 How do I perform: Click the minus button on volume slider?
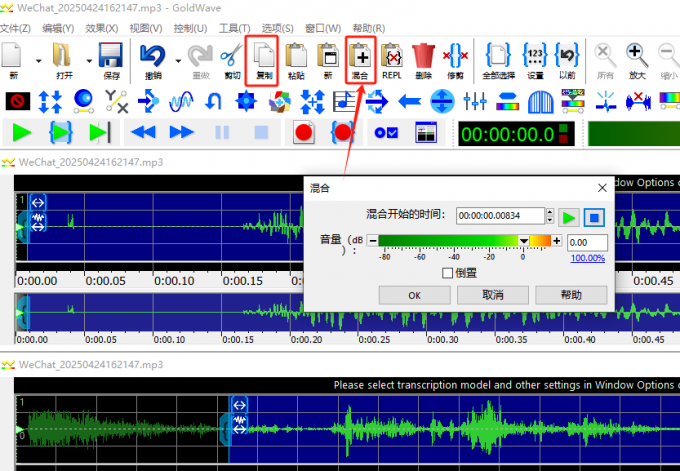click(x=373, y=241)
